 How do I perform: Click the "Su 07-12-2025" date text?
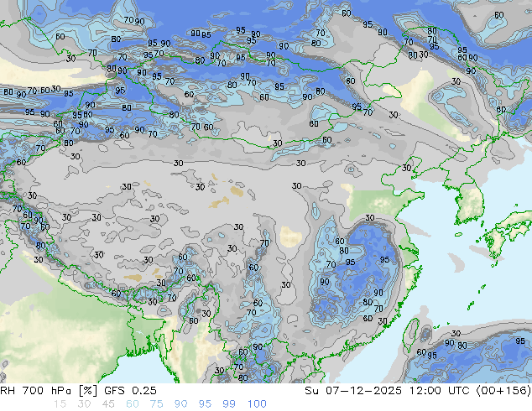click(x=353, y=391)
